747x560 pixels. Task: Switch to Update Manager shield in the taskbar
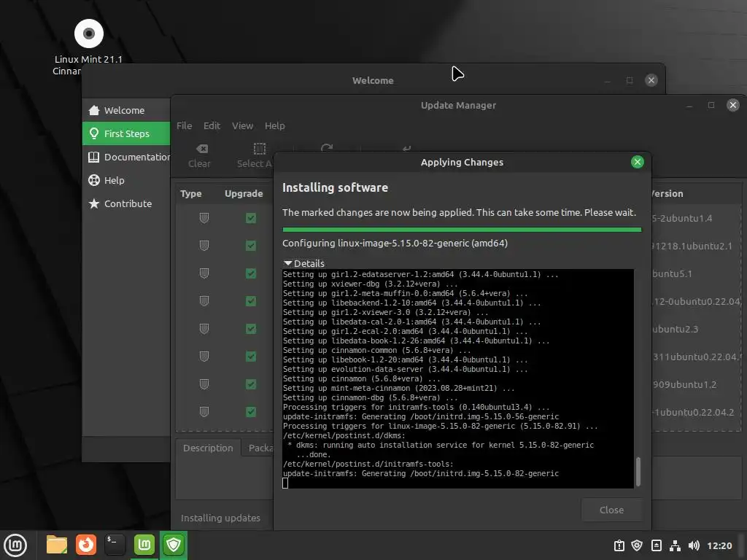click(174, 545)
